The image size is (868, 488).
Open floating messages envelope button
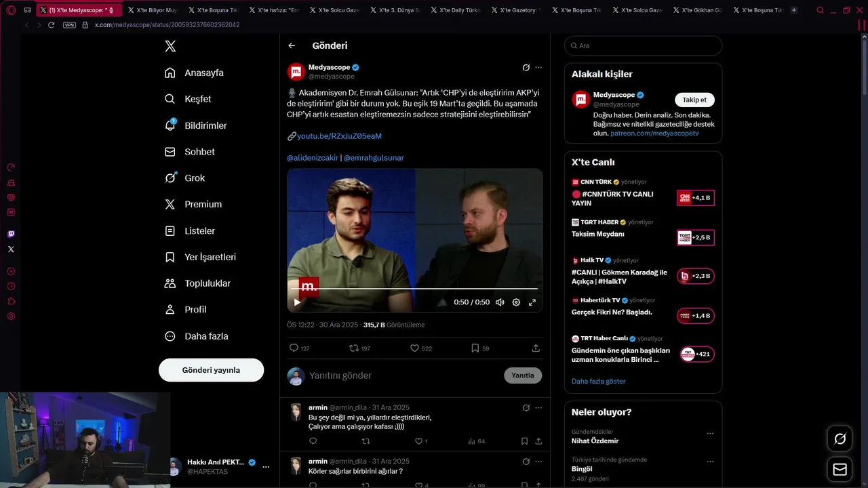tap(840, 470)
